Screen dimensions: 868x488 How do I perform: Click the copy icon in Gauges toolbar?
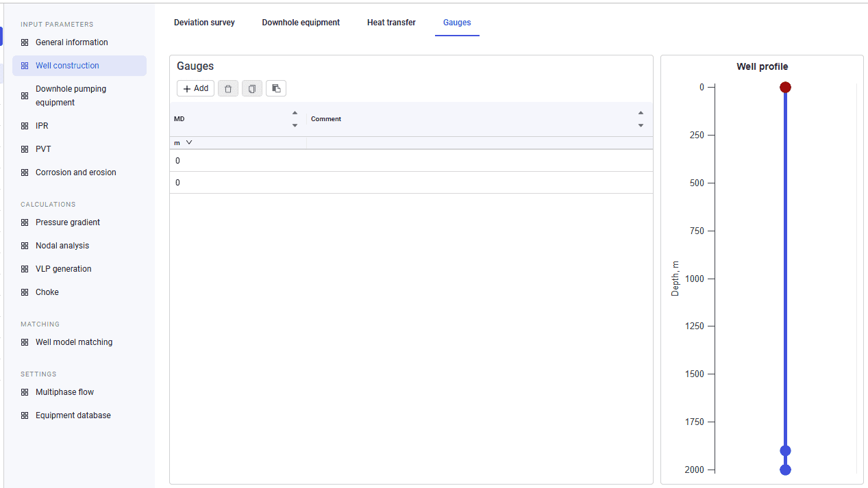252,88
